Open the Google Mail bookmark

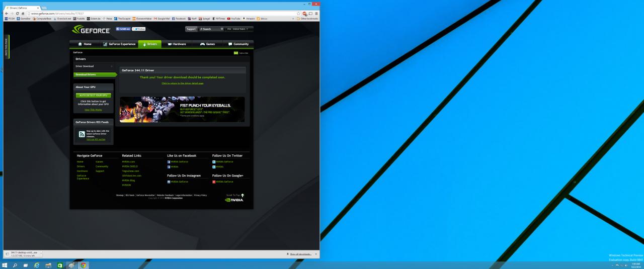pos(162,19)
